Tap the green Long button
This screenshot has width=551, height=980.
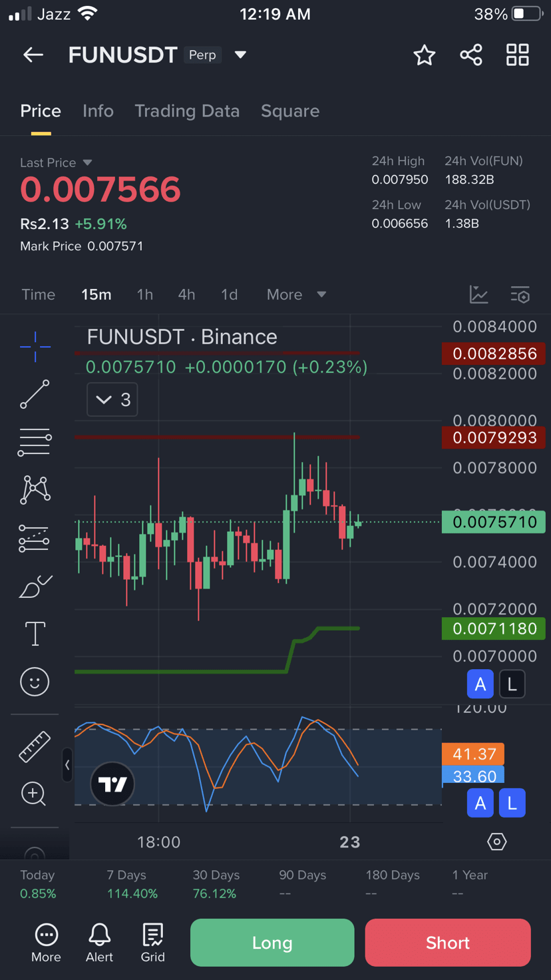[x=272, y=943]
